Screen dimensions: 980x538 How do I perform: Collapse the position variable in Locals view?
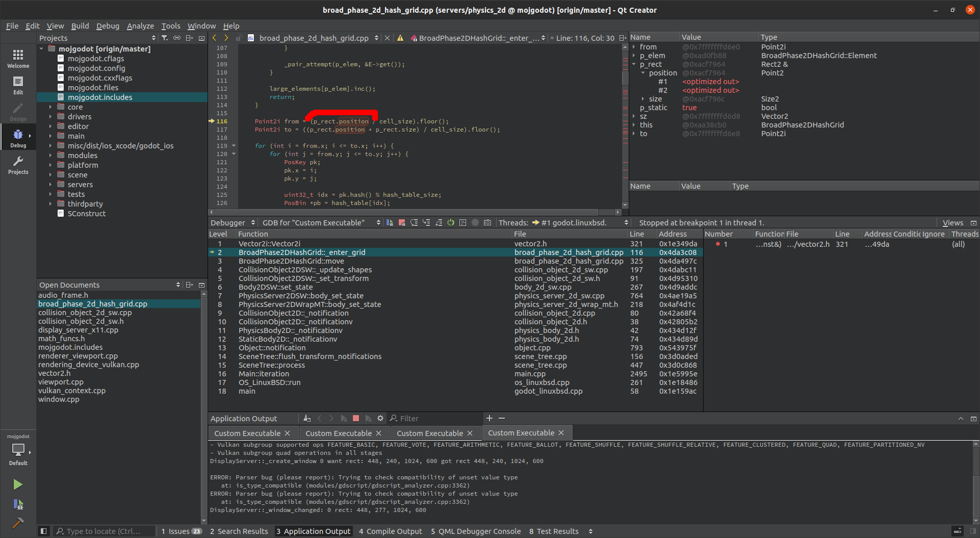643,73
